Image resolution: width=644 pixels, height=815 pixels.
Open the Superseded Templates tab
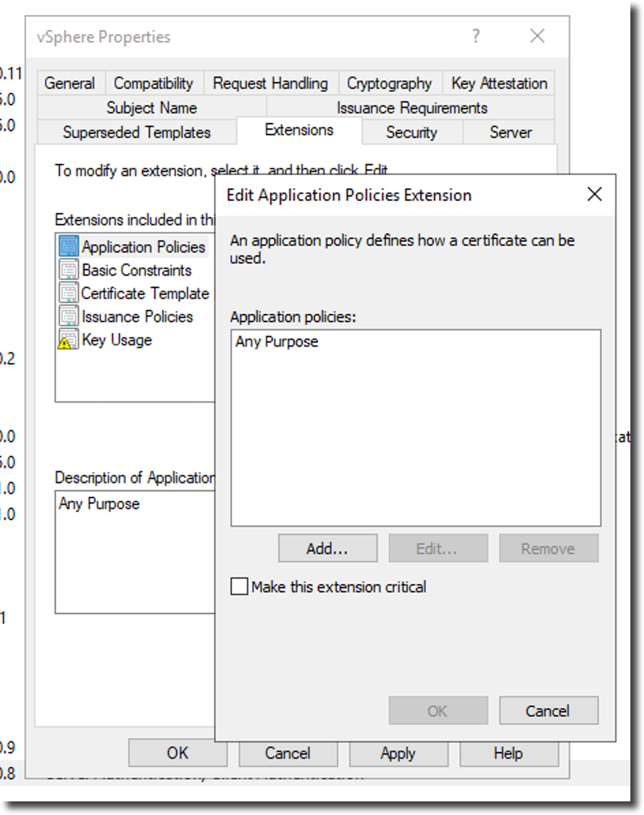137,132
